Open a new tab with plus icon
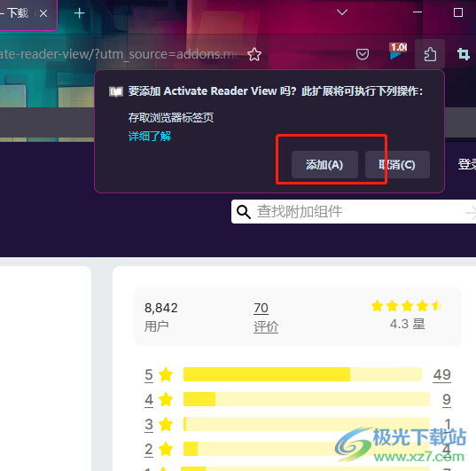The width and height of the screenshot is (476, 471). point(79,13)
